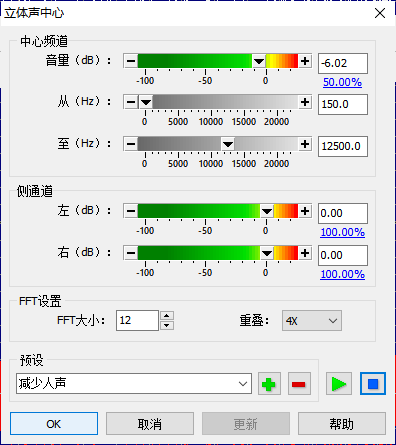Screen dimensions: 396x445
Task: Click plus button on 从 (Hz) slider
Action: [305, 102]
